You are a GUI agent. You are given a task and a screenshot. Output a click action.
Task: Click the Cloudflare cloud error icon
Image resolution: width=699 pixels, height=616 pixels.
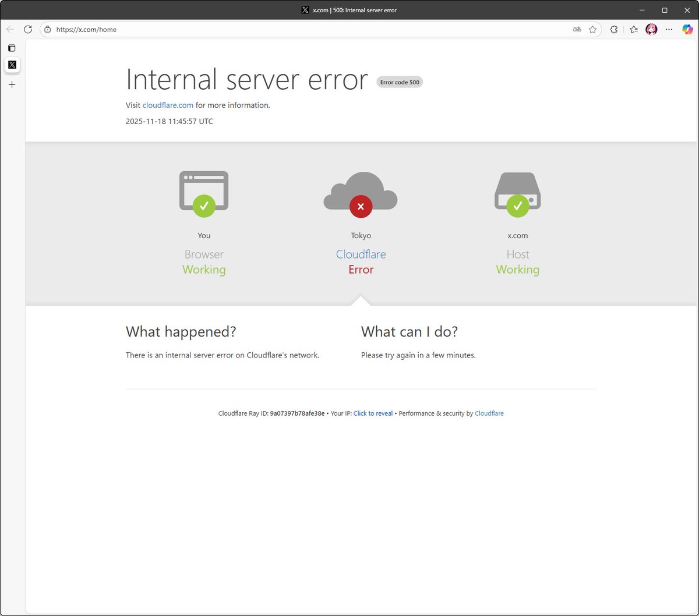coord(361,195)
